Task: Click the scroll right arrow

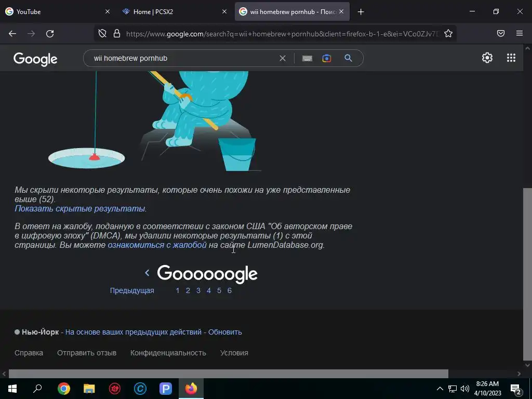Action: point(519,374)
